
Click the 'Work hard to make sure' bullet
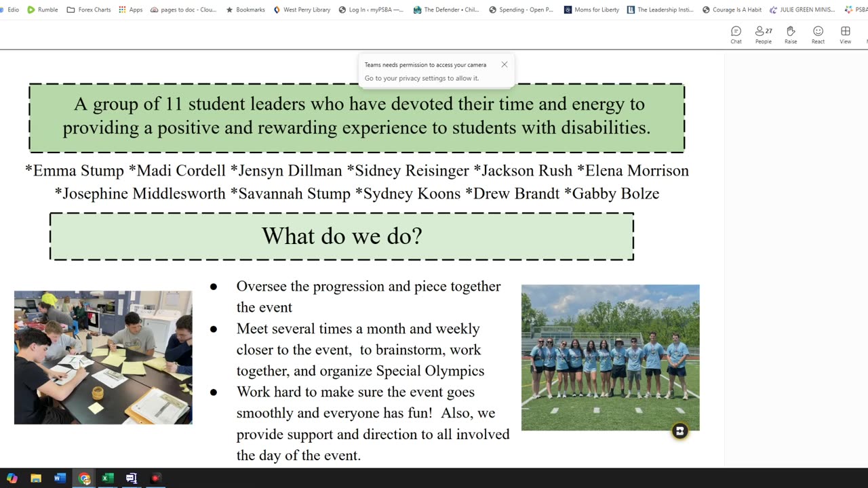click(372, 424)
